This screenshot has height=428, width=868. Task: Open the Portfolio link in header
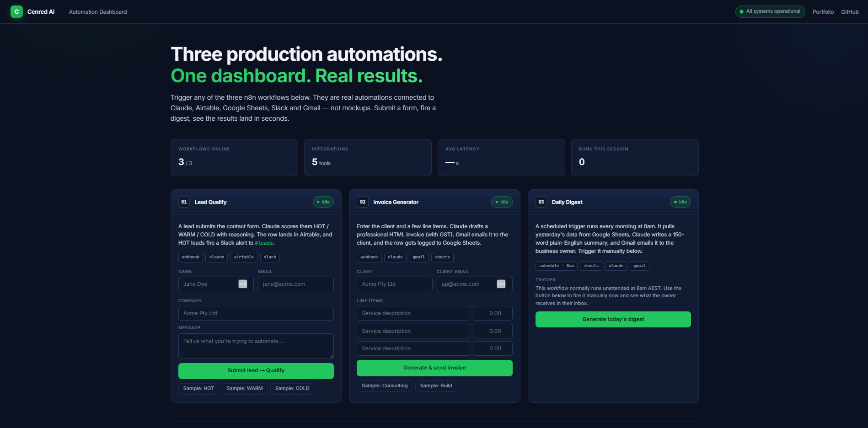823,12
